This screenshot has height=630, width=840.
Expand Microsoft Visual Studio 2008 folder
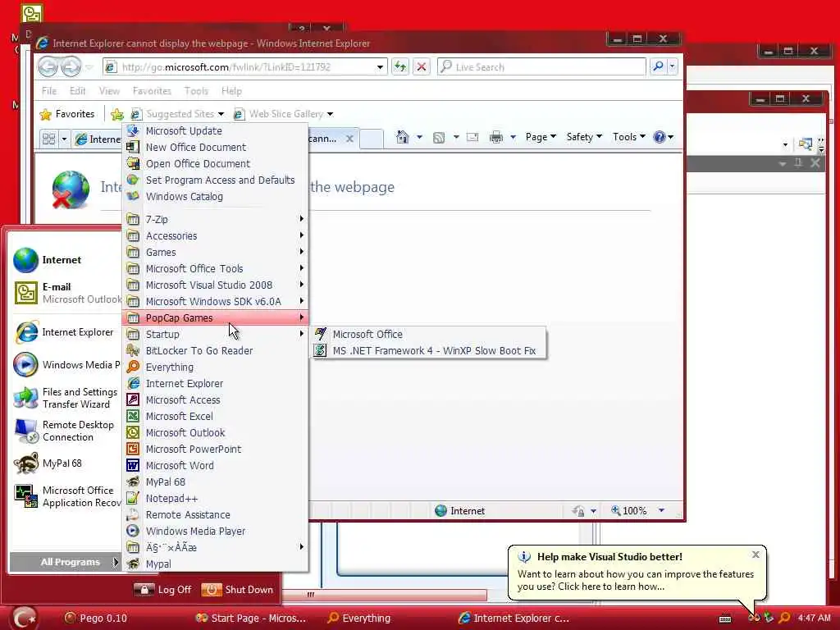pos(215,285)
